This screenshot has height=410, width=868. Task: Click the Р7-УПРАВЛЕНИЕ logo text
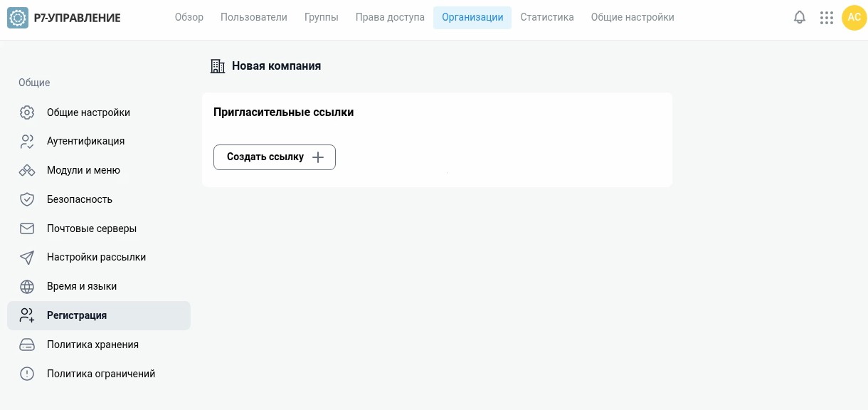pyautogui.click(x=78, y=18)
